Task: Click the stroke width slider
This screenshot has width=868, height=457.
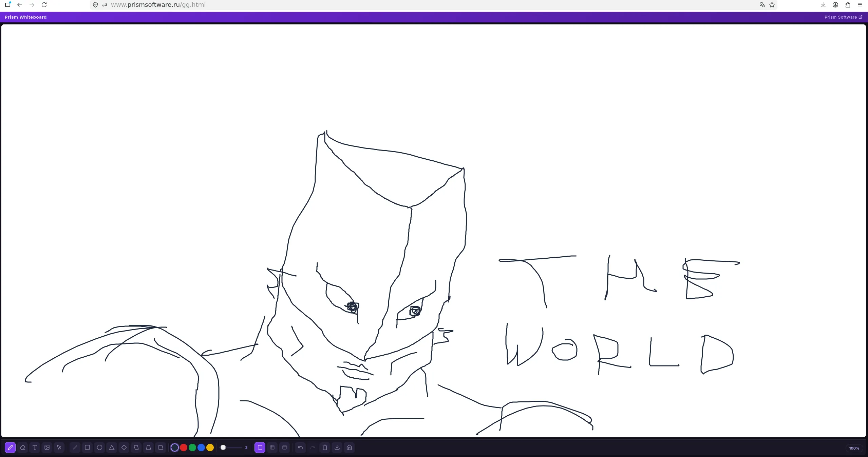Action: [231, 448]
